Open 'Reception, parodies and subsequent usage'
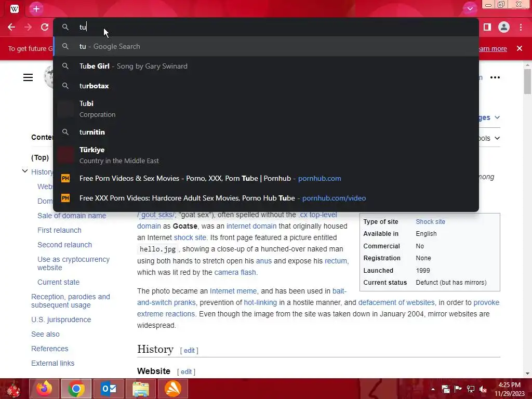The height and width of the screenshot is (399, 532). pos(71,301)
